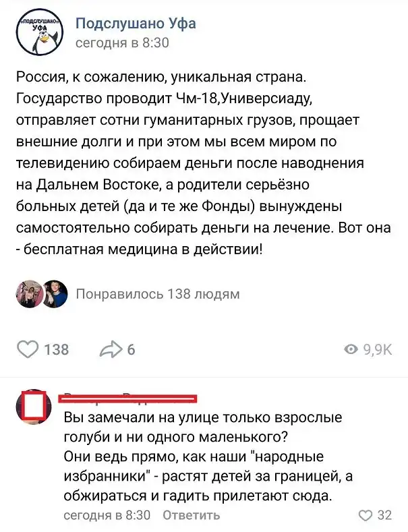This screenshot has height=532, width=408.
Task: Click the post timestamp under the group name
Action: tap(121, 44)
